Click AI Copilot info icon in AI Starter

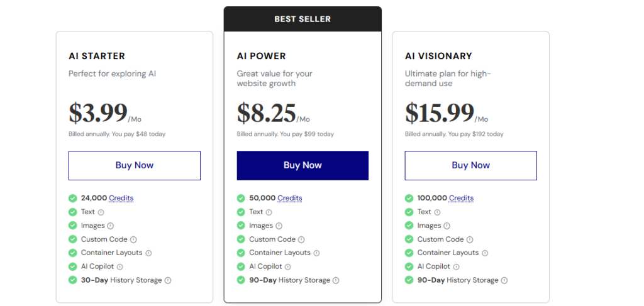(120, 266)
